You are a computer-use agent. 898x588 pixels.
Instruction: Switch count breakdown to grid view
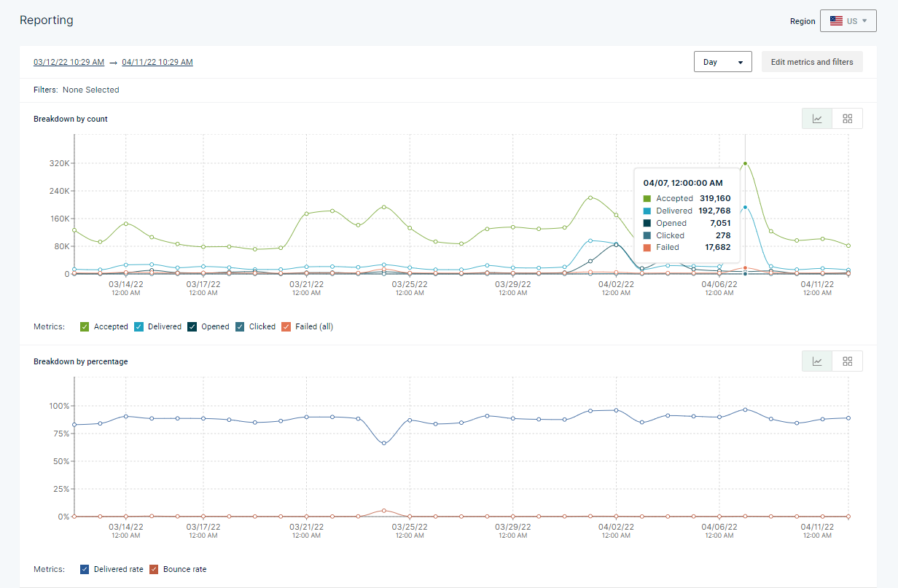pos(847,119)
